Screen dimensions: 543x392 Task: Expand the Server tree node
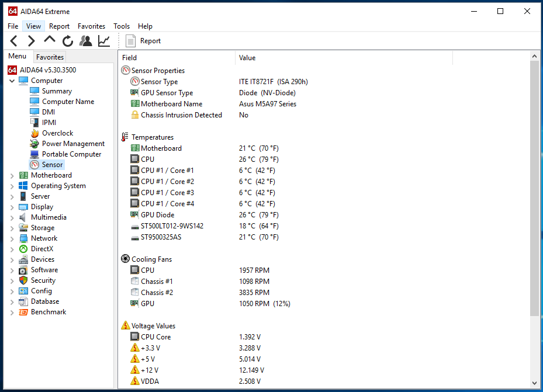pos(12,197)
